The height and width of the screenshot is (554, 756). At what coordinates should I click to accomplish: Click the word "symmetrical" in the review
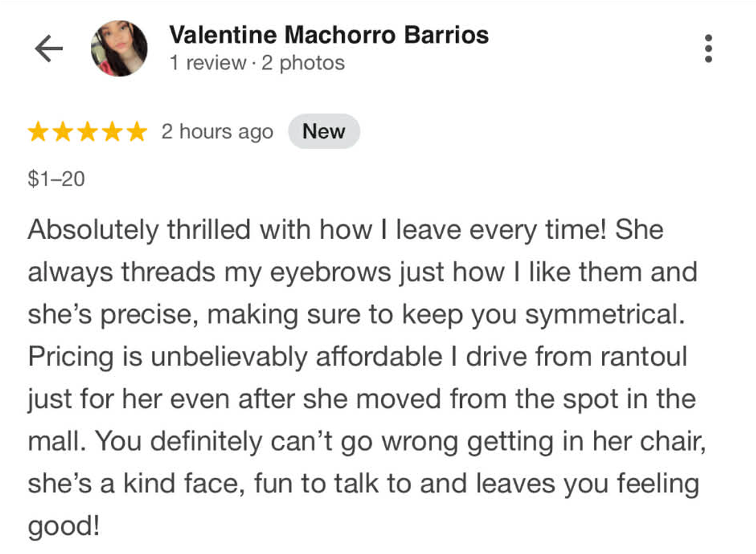(603, 314)
